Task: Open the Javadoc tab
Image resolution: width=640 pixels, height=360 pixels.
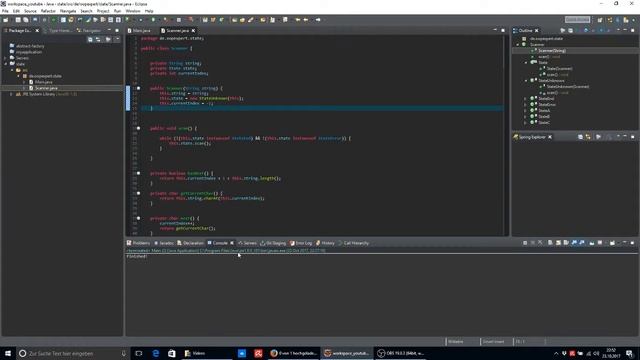Action: click(x=164, y=243)
